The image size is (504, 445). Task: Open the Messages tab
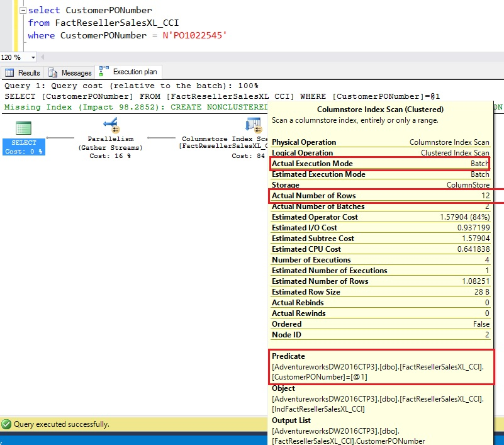click(x=76, y=73)
